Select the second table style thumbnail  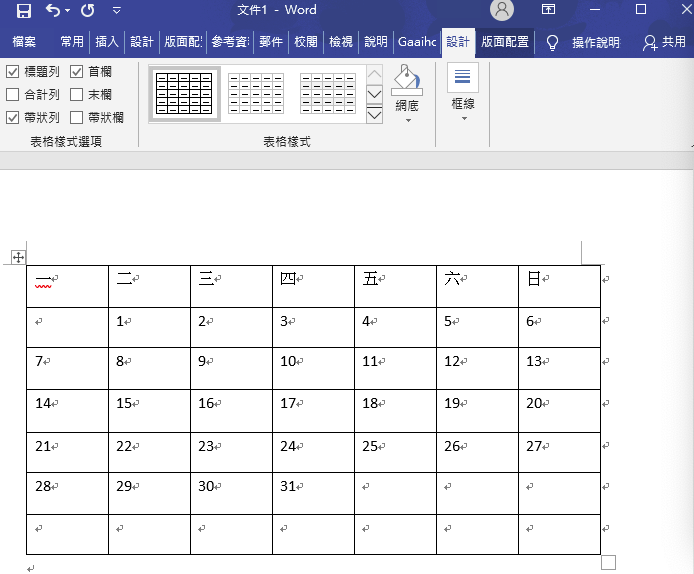point(256,93)
